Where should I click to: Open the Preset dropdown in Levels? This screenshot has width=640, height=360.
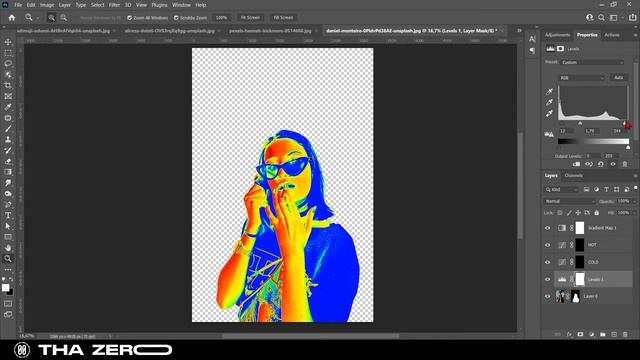pyautogui.click(x=592, y=62)
